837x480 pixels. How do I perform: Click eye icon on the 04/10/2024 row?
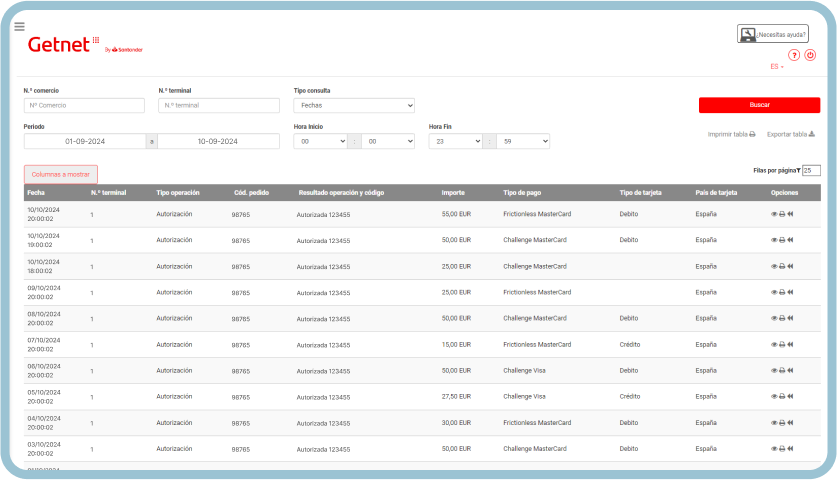[774, 422]
